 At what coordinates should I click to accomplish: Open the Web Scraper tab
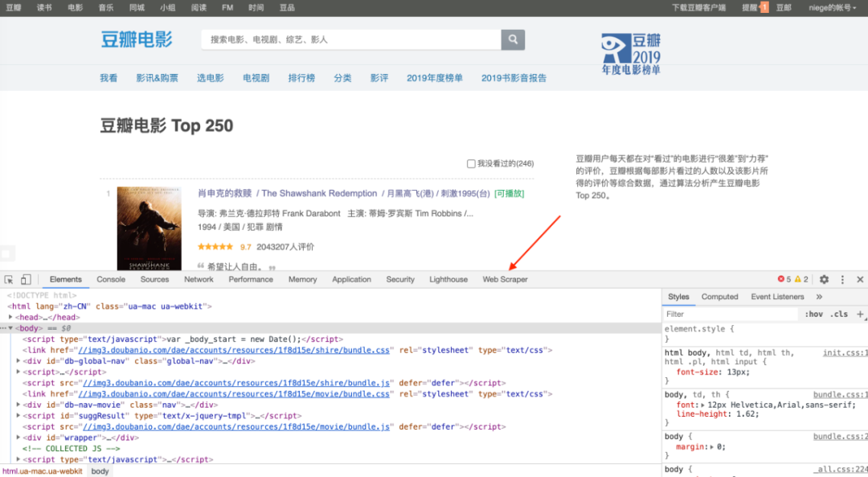505,279
